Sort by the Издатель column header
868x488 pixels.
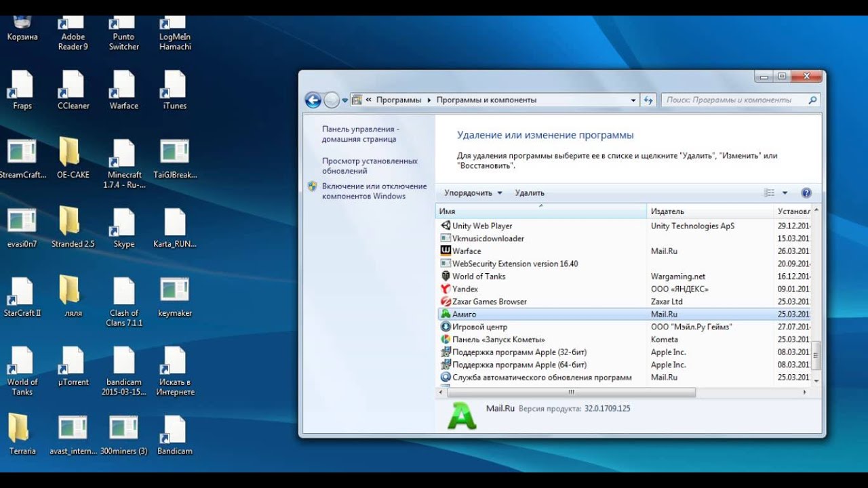pyautogui.click(x=711, y=211)
